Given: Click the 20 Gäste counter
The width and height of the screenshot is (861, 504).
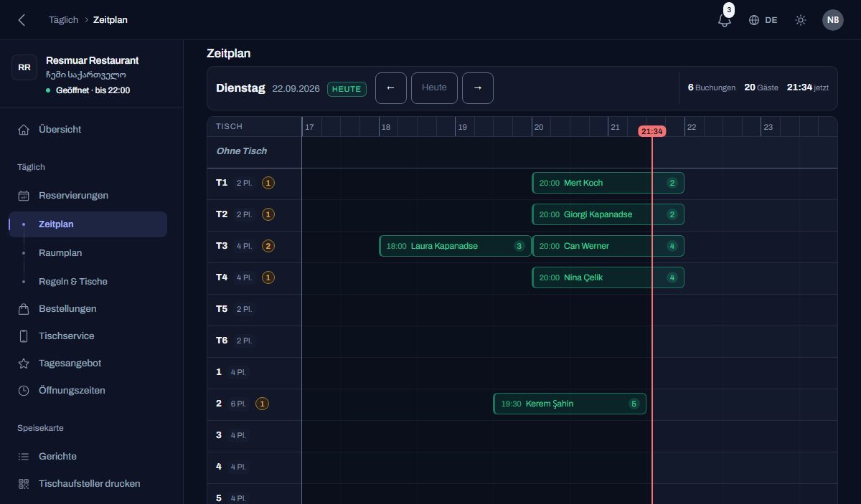Looking at the screenshot, I should (761, 87).
